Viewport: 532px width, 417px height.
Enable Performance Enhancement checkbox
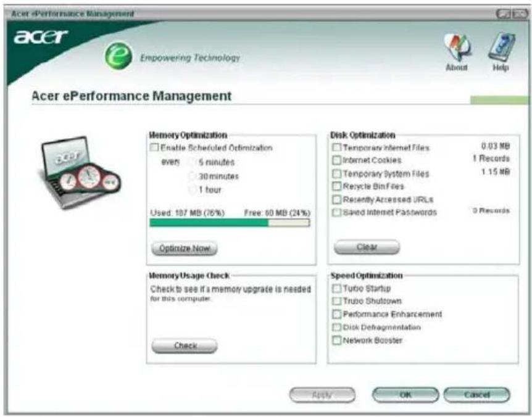click(336, 314)
